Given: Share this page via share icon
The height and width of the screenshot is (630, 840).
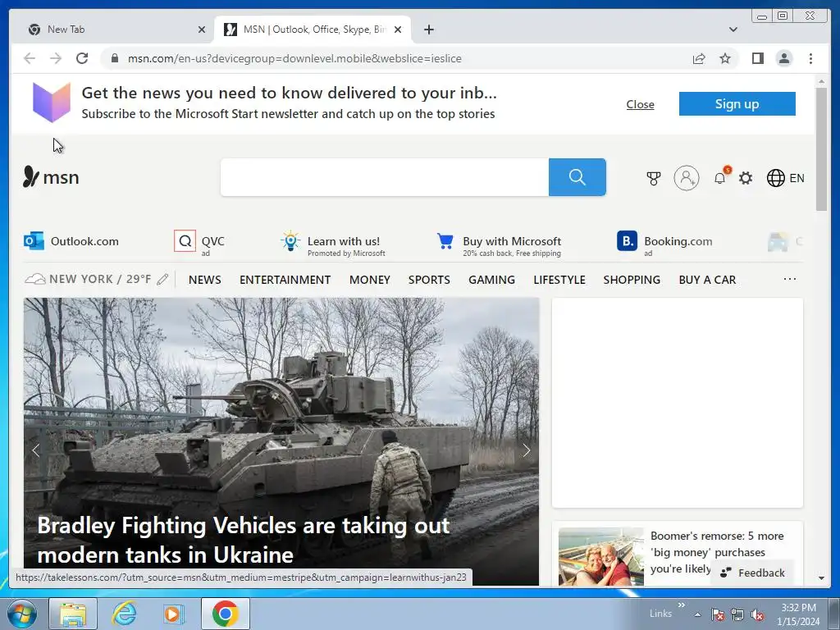Looking at the screenshot, I should pyautogui.click(x=699, y=58).
